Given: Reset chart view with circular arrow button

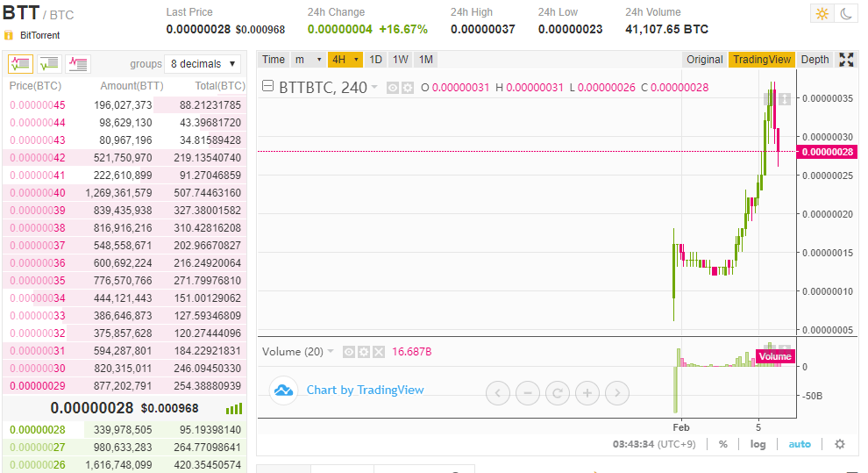Looking at the screenshot, I should 558,393.
